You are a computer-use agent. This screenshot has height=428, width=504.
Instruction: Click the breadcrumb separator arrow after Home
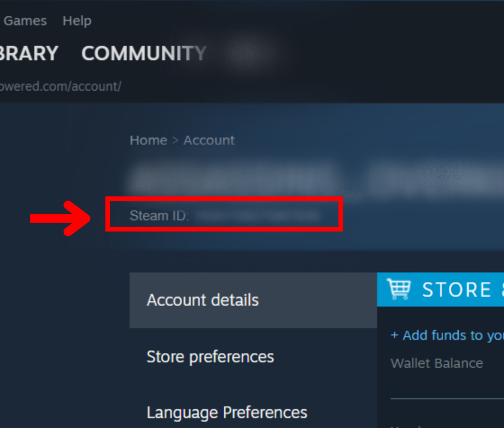(x=175, y=140)
